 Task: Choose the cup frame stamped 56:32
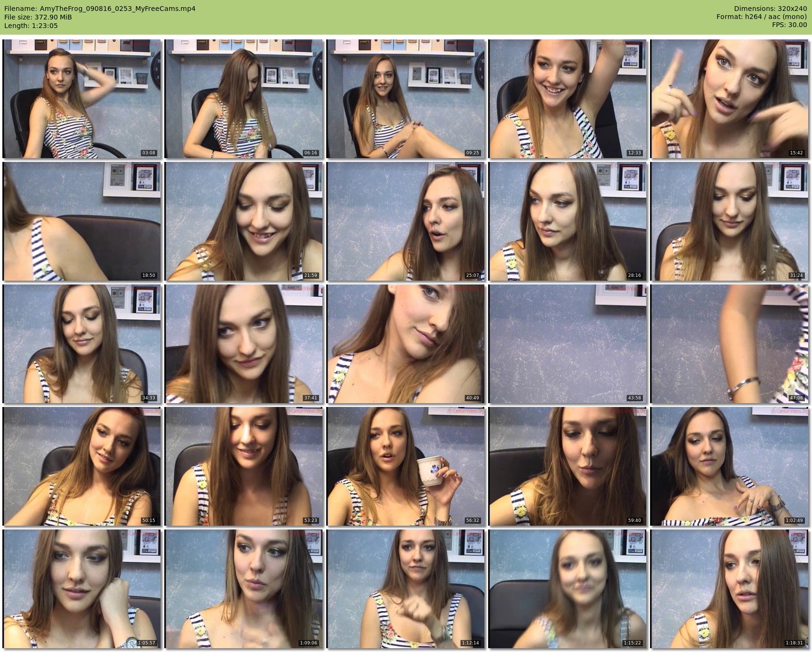(406, 466)
